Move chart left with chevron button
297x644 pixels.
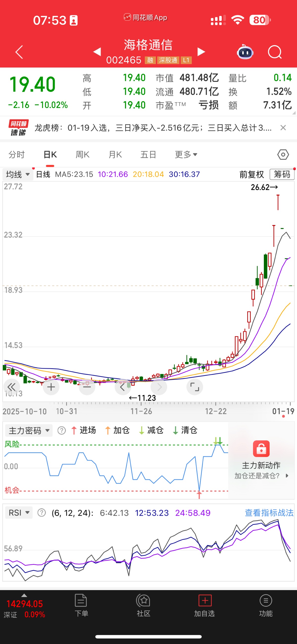point(123,387)
